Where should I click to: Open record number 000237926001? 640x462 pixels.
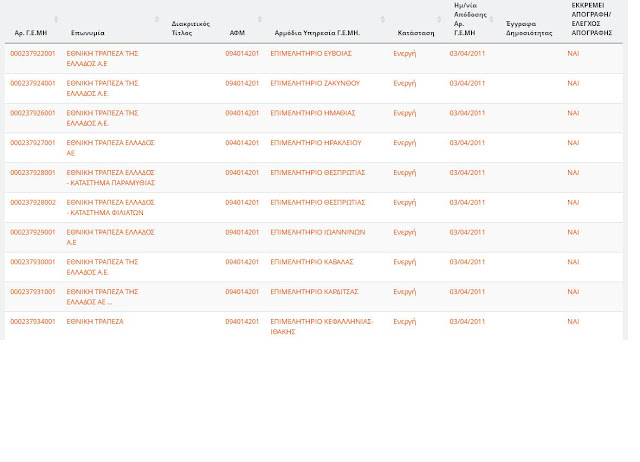pos(33,113)
